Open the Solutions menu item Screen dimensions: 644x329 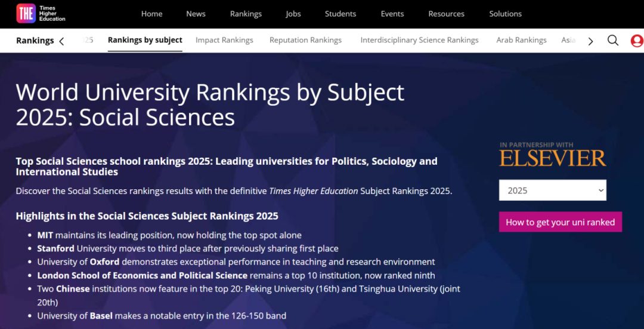pos(505,14)
